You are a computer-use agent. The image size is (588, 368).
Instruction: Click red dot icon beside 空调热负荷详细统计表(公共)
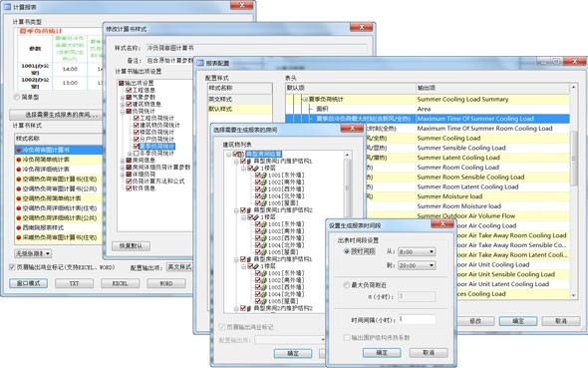coord(18,218)
